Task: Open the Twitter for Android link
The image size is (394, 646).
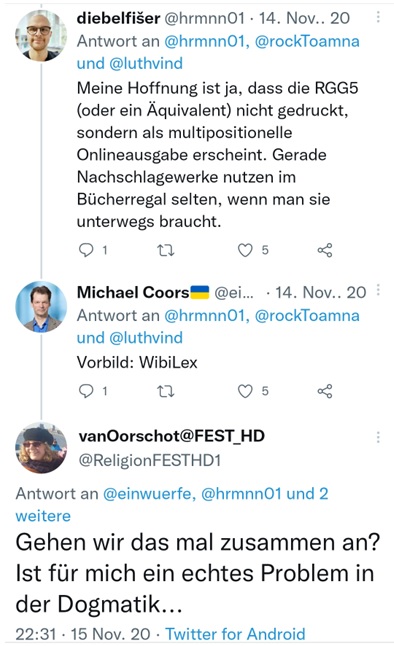Action: [x=235, y=634]
